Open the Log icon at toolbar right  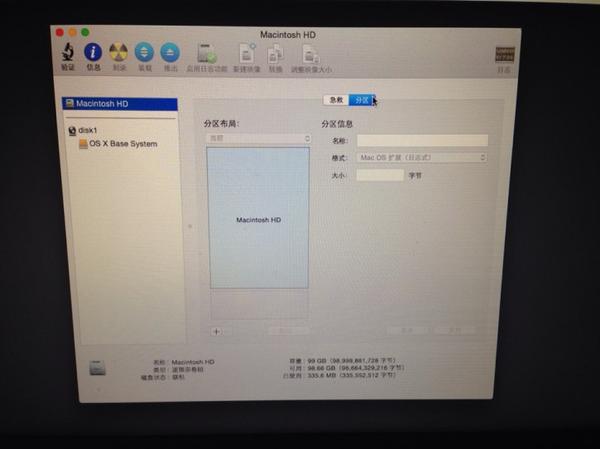click(x=505, y=55)
